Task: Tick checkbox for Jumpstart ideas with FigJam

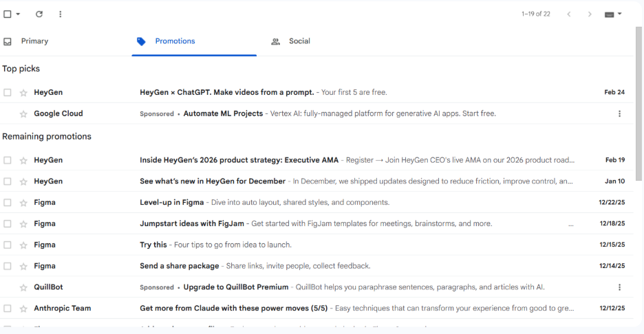Action: tap(8, 224)
